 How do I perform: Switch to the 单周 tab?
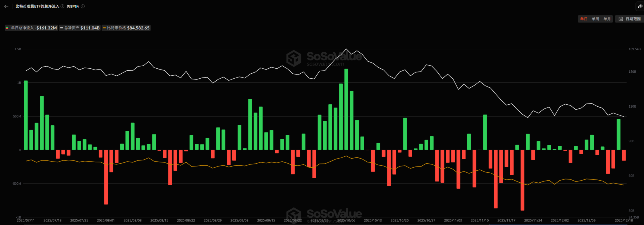click(595, 19)
